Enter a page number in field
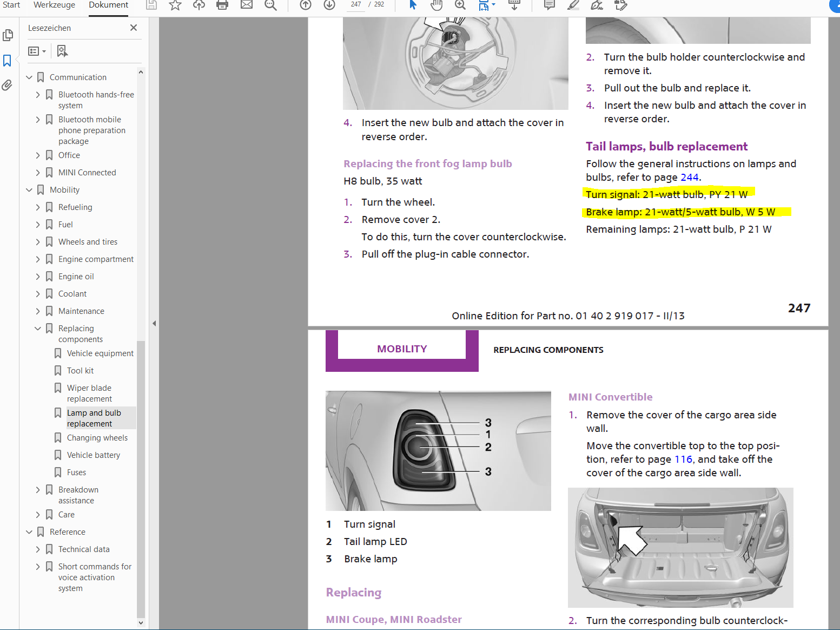 [x=355, y=4]
